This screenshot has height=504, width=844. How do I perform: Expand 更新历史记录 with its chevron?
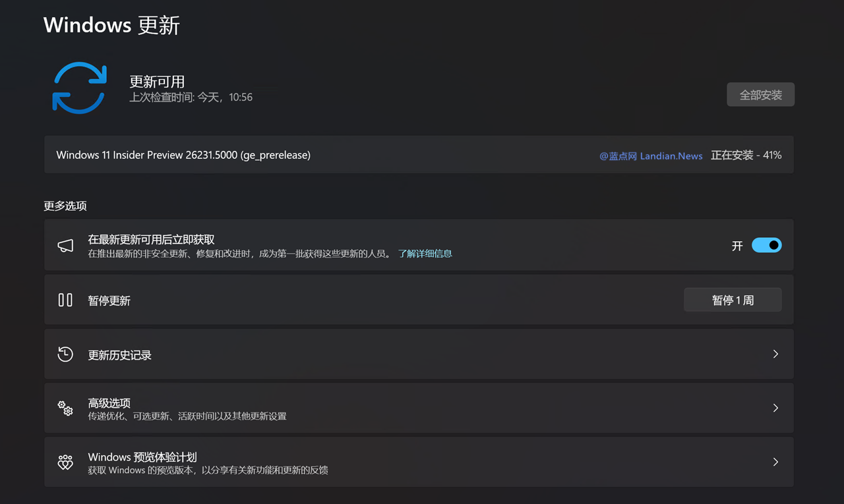(x=775, y=354)
